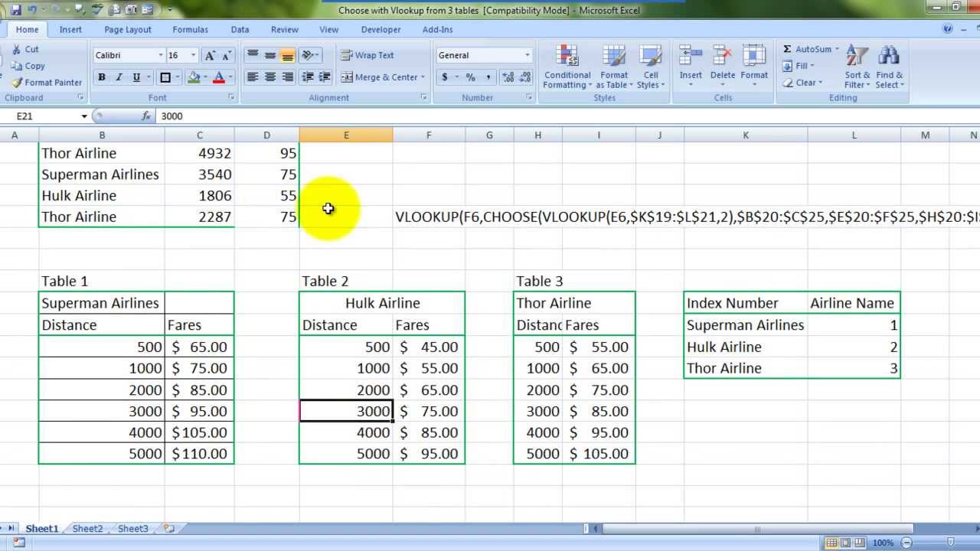Switch to the Page Layout tab
The width and height of the screenshot is (980, 551).
coord(128,29)
